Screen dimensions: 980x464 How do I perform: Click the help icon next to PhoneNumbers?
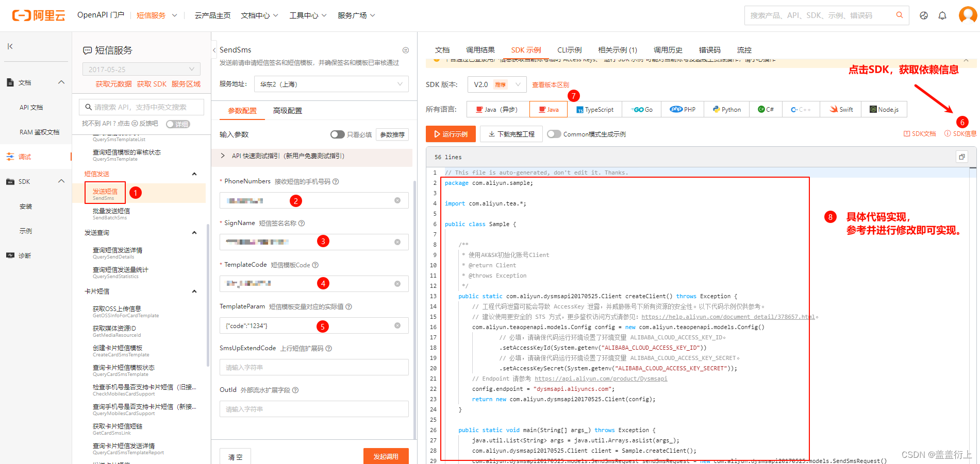[336, 181]
